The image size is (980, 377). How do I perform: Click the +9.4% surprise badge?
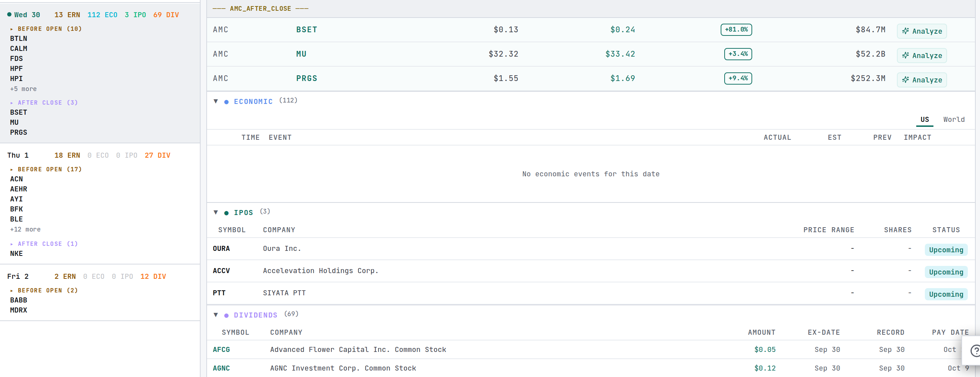pos(738,78)
